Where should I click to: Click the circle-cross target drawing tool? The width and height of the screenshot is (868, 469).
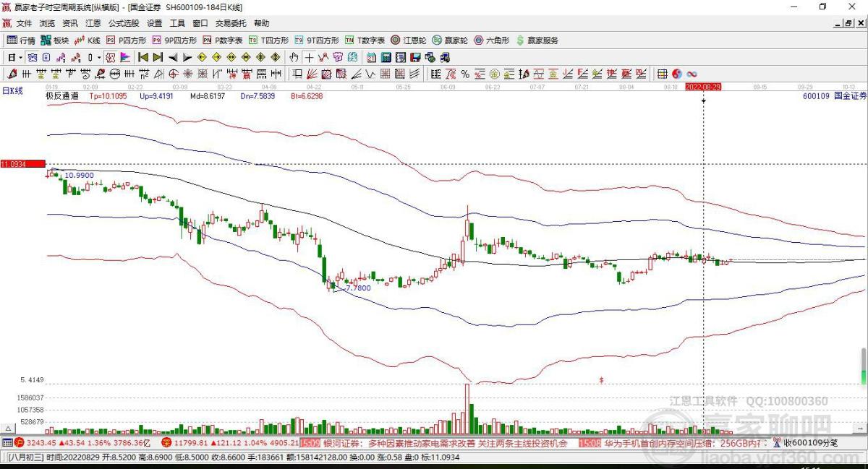pos(173,74)
